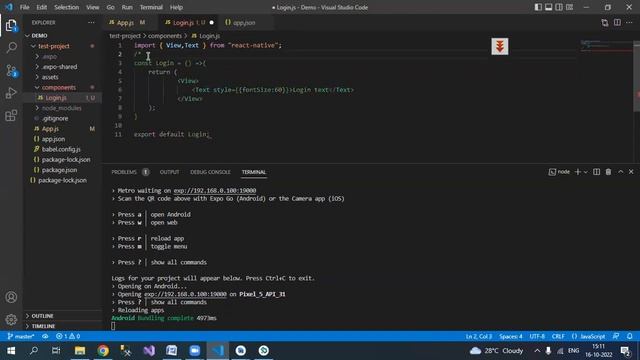Expand the node_modules folder
The width and height of the screenshot is (640, 360).
point(61,108)
